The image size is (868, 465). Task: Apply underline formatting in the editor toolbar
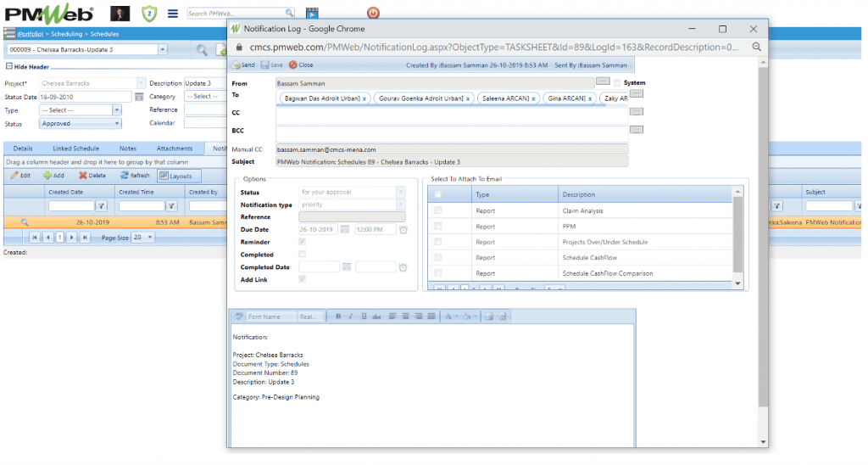(x=364, y=317)
